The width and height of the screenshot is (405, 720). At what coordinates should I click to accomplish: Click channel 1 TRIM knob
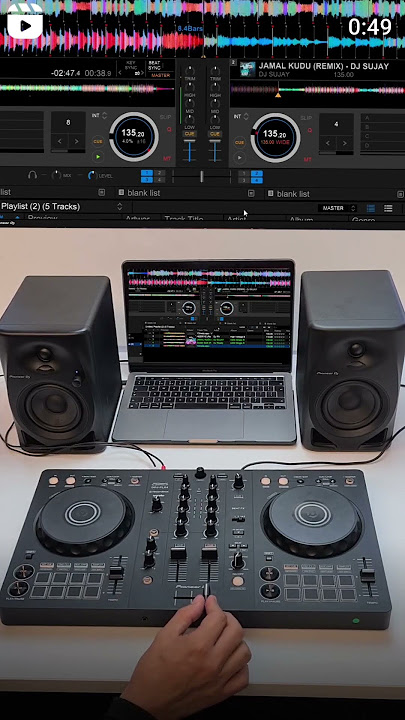[x=189, y=71]
